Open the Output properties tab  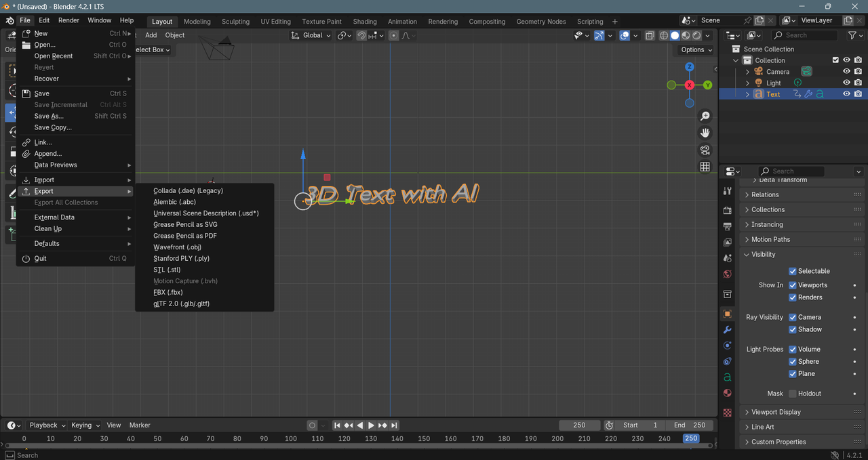coord(728,226)
